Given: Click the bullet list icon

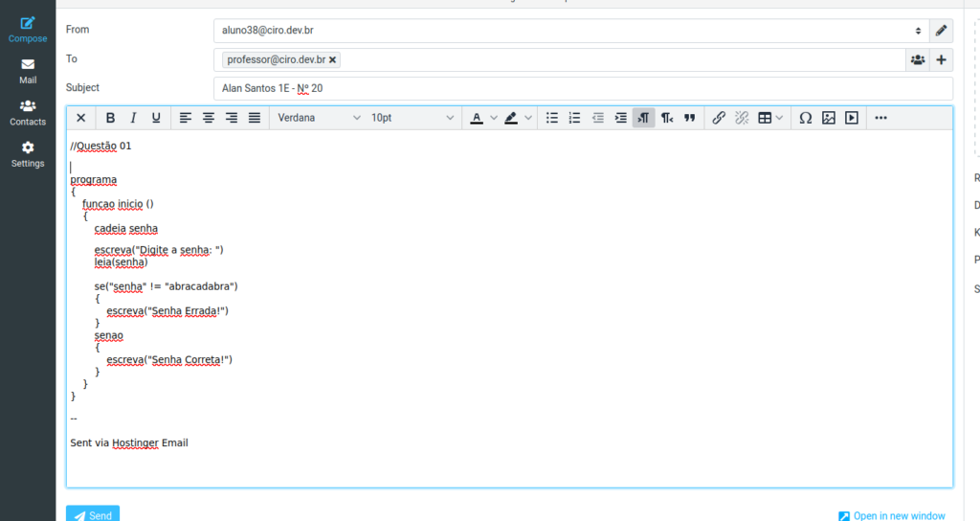Looking at the screenshot, I should pyautogui.click(x=552, y=118).
